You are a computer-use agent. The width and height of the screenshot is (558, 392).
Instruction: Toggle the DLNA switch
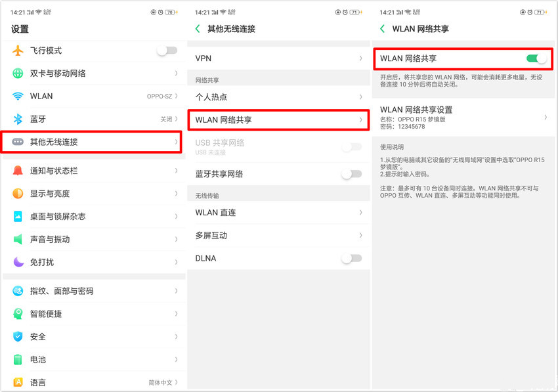[351, 258]
